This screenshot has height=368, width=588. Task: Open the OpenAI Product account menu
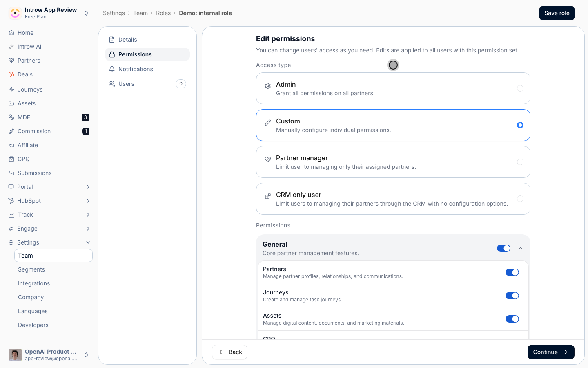86,355
